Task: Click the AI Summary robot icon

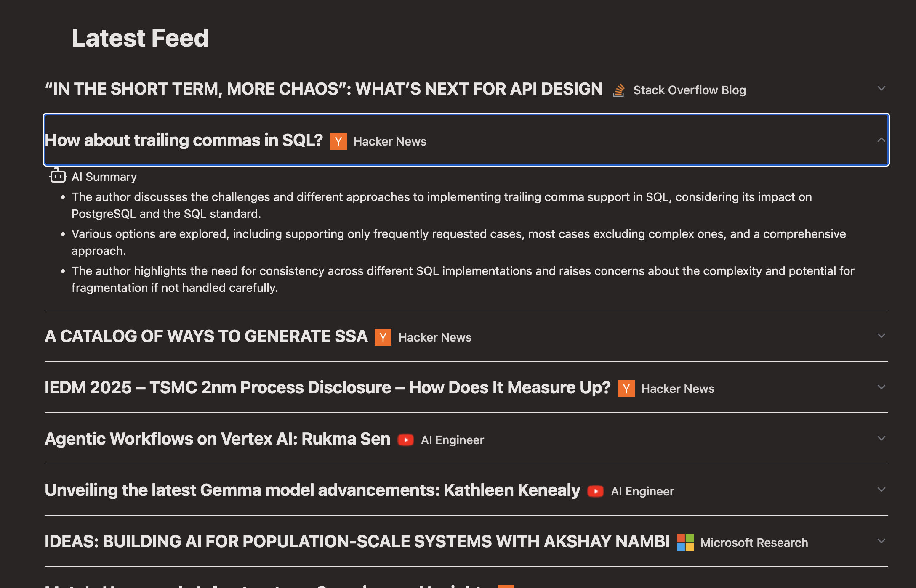Action: click(58, 176)
